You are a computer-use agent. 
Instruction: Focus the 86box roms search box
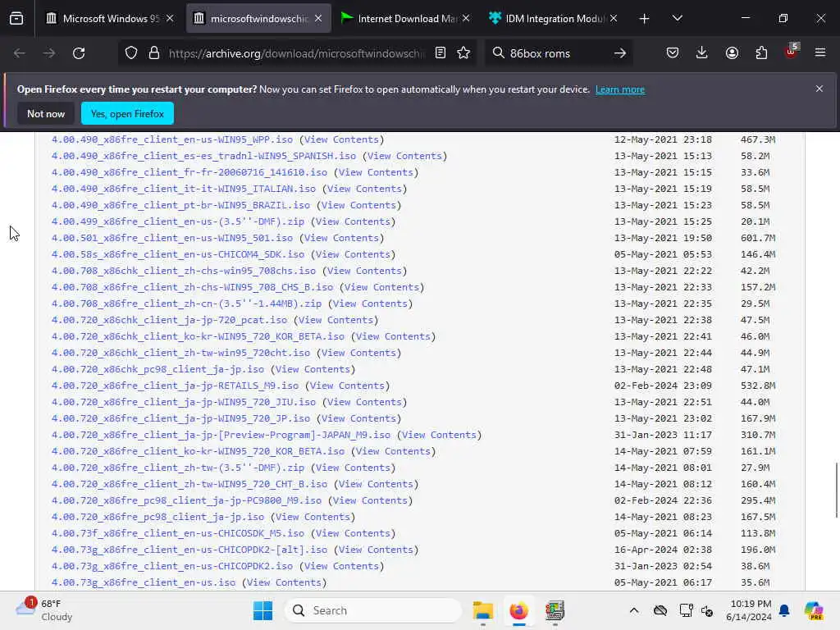(x=557, y=53)
